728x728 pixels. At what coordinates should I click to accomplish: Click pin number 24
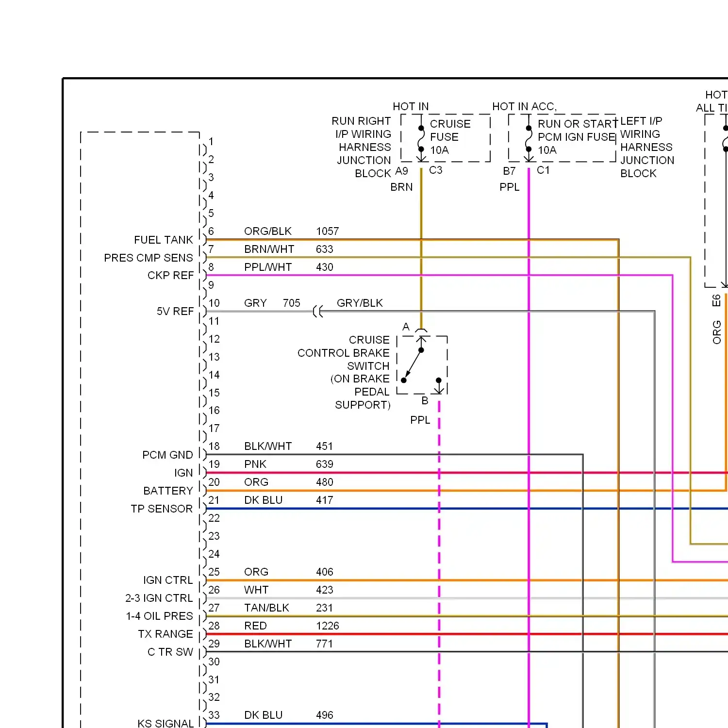(214, 554)
